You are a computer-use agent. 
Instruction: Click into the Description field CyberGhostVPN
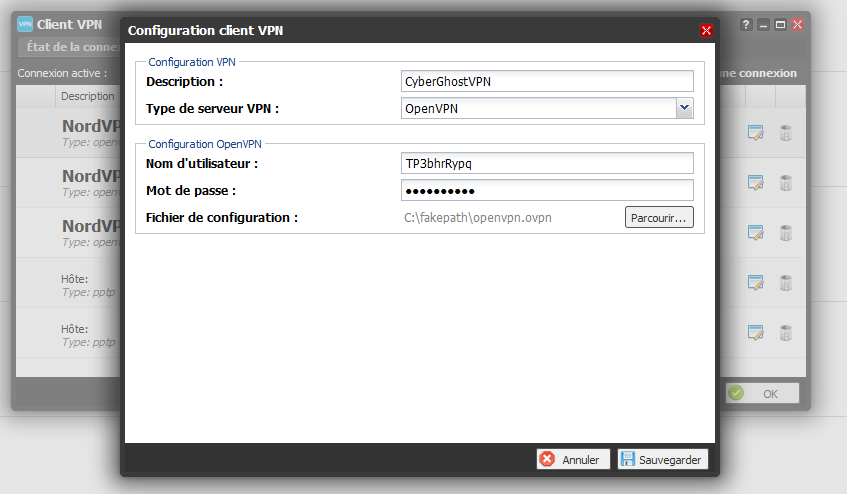547,82
